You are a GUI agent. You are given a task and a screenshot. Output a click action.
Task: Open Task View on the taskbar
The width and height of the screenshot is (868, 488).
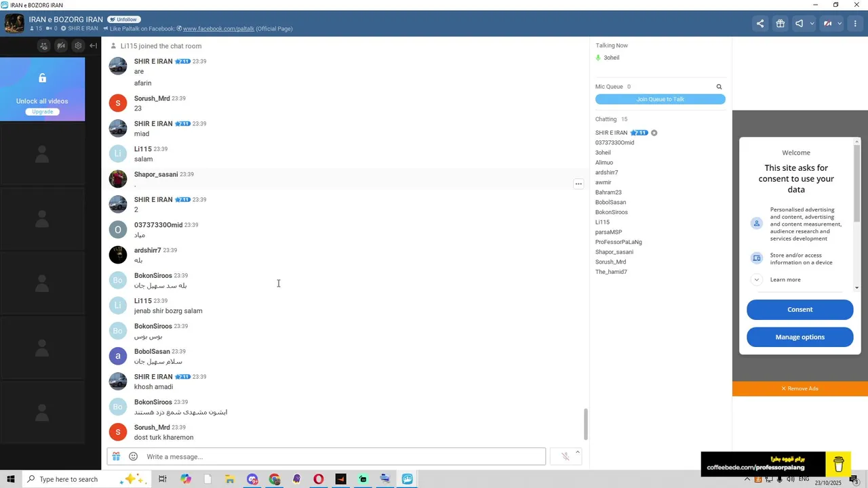click(163, 479)
